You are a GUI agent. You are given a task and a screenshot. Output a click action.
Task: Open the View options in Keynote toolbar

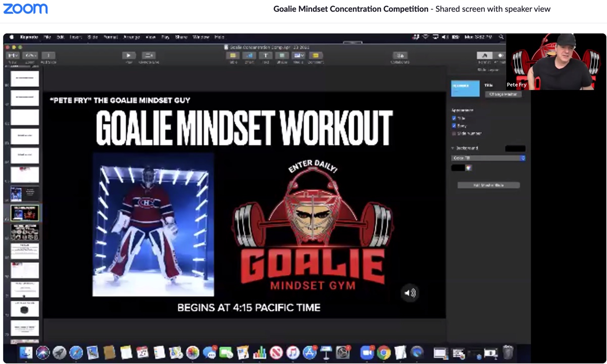click(x=12, y=56)
